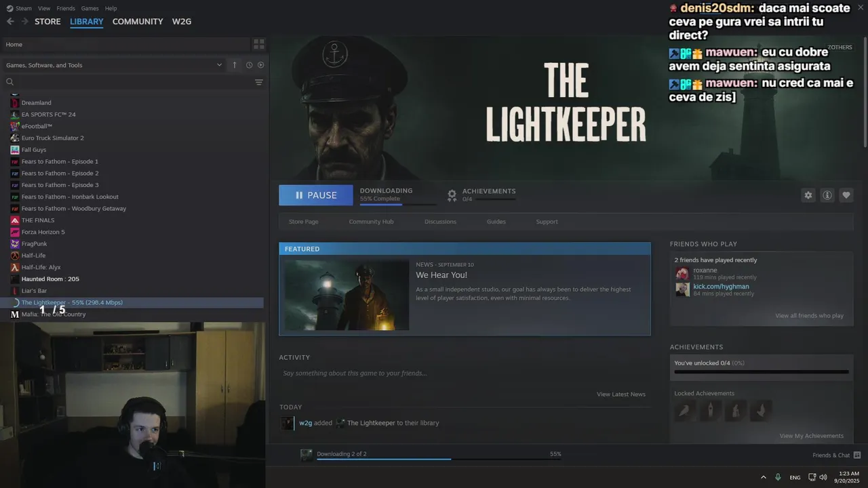This screenshot has height=488, width=868.
Task: Switch to the STORE tab
Action: click(x=47, y=22)
